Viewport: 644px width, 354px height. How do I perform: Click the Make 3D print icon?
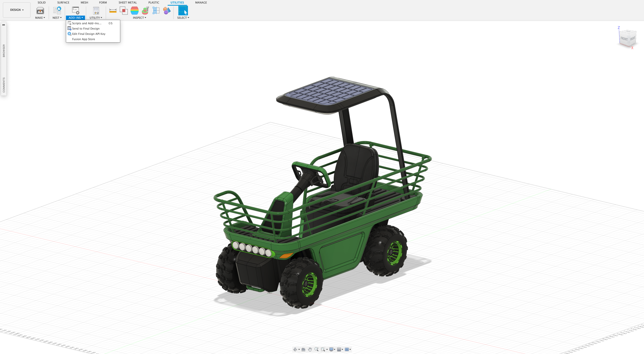pos(40,11)
